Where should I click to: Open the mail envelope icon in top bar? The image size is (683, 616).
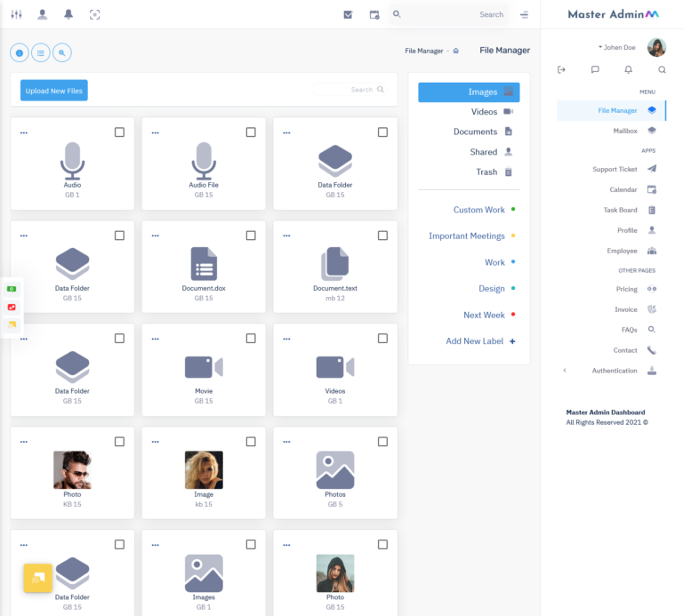(348, 14)
